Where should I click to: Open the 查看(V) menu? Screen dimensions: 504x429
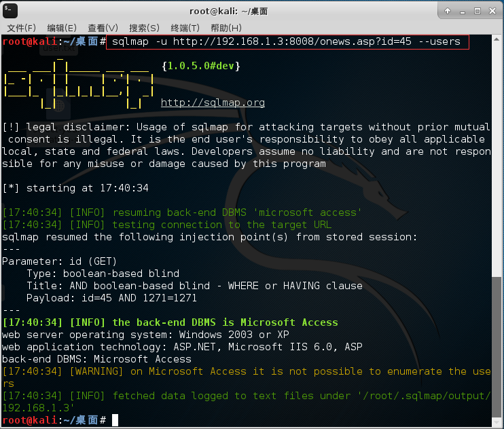coord(103,28)
